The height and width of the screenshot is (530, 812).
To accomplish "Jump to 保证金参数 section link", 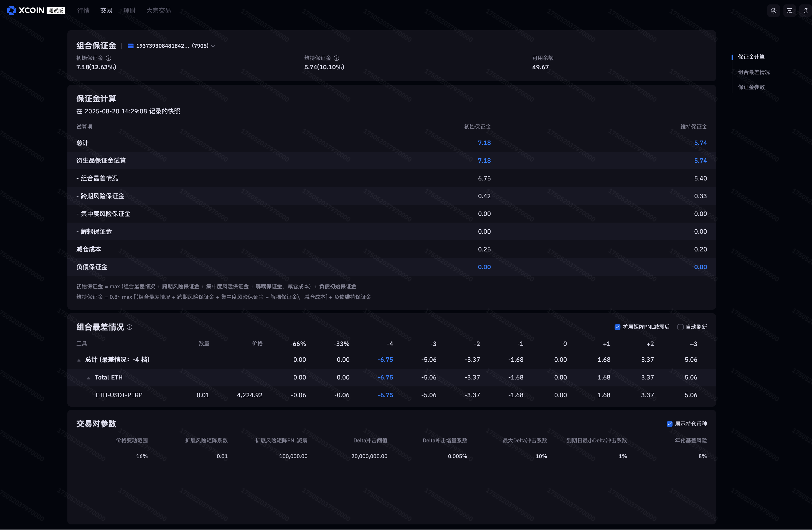I will click(x=751, y=87).
